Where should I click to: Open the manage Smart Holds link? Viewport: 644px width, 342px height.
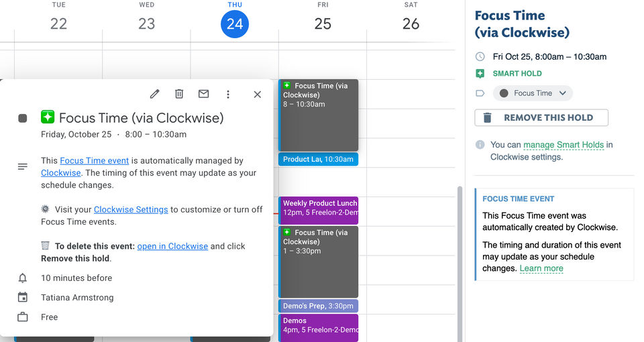[x=563, y=145]
